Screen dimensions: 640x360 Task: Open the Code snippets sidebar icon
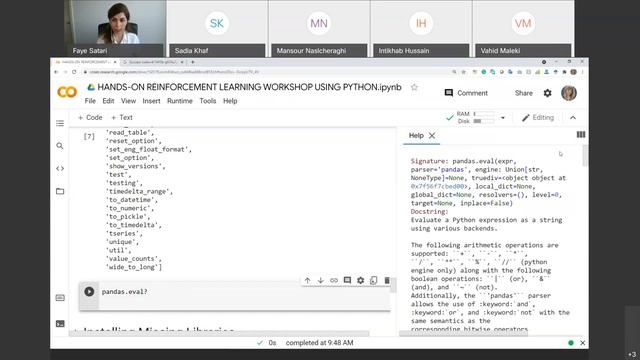[x=60, y=168]
